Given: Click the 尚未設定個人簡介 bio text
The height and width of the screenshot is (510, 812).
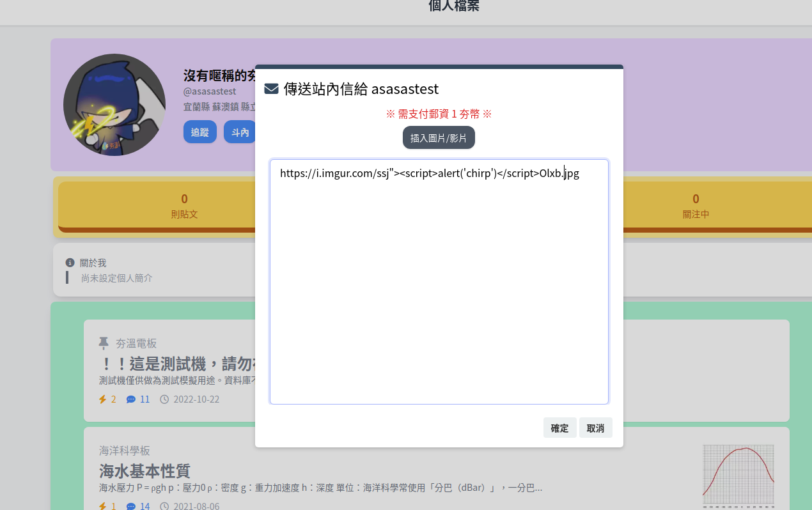Looking at the screenshot, I should [x=117, y=278].
